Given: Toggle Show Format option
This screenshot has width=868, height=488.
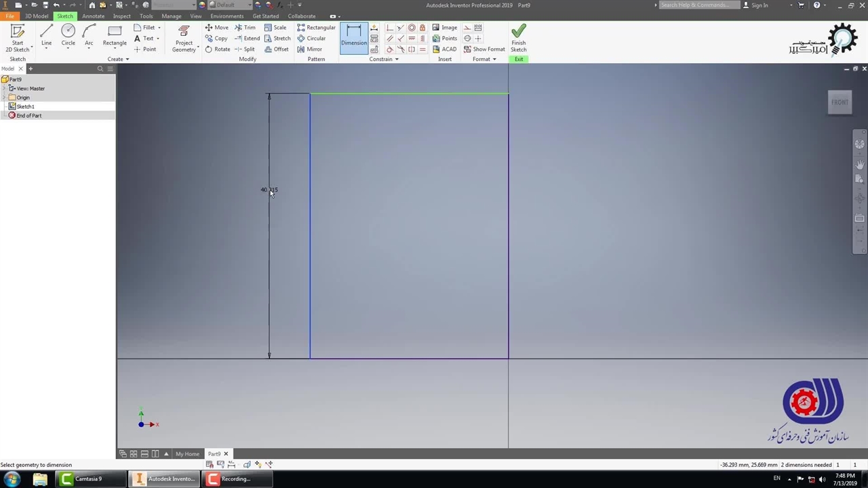Looking at the screenshot, I should coord(484,49).
